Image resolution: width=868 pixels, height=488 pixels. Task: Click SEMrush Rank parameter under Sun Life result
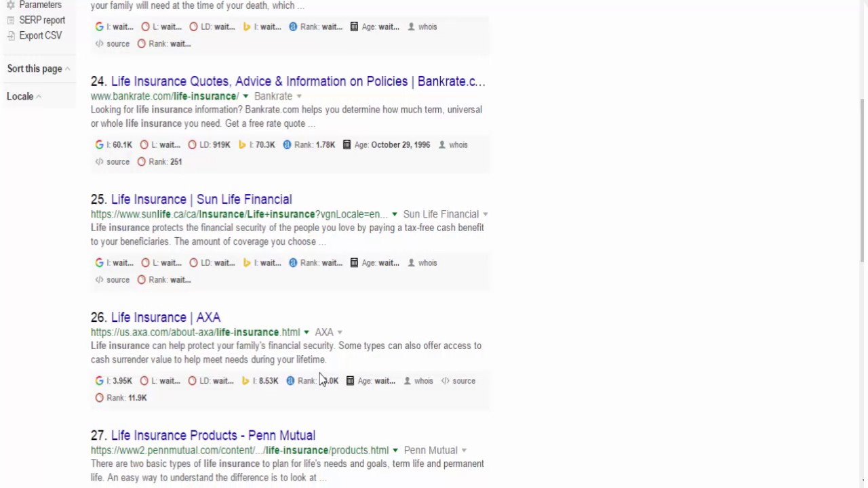(164, 279)
